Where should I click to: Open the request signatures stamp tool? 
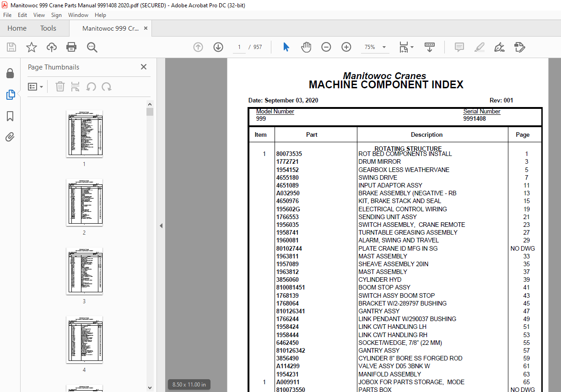click(x=519, y=47)
